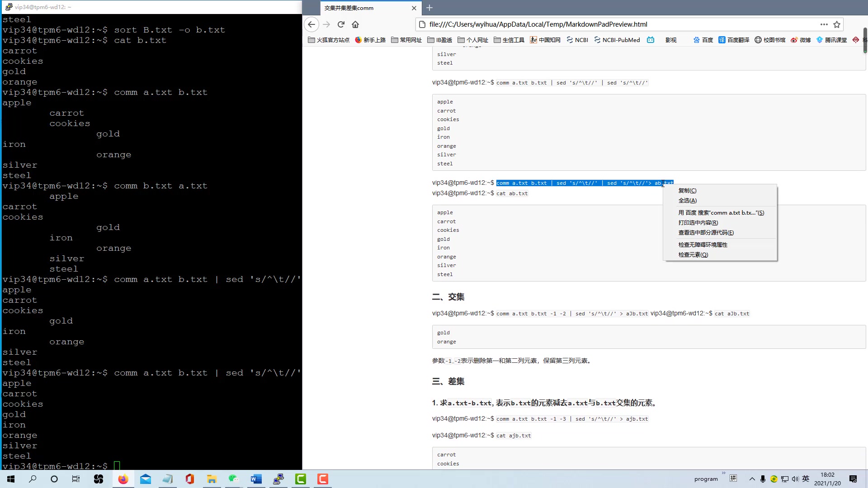Image resolution: width=868 pixels, height=488 pixels.
Task: Expand the 个人网址 bookmark folder
Action: click(x=473, y=40)
